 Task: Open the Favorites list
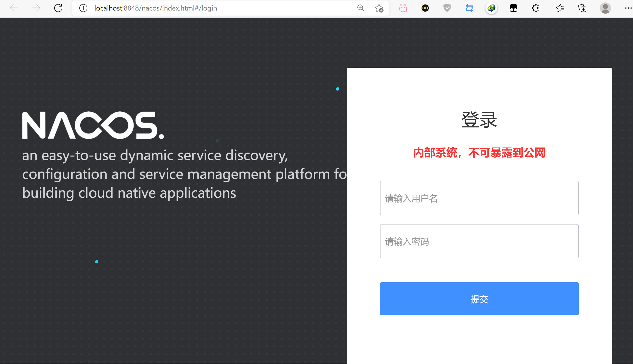[560, 8]
